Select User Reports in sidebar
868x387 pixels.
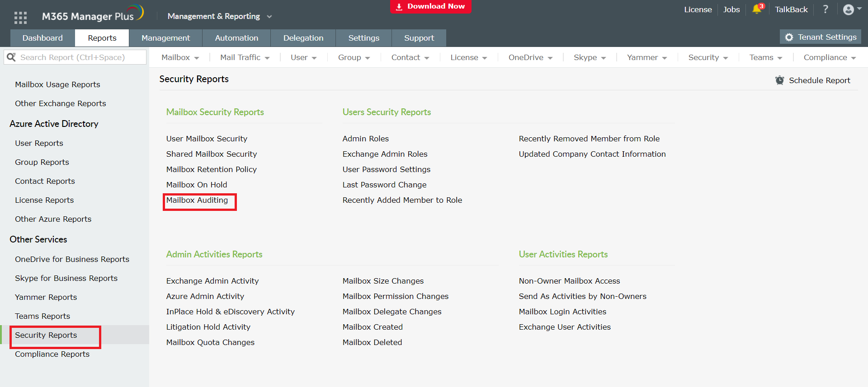point(39,143)
